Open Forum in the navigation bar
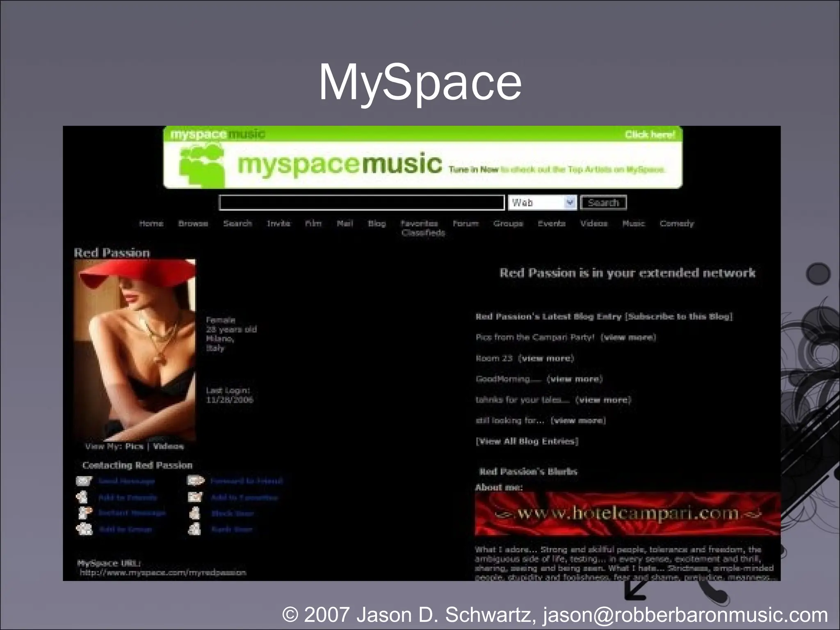The width and height of the screenshot is (840, 630). [466, 224]
